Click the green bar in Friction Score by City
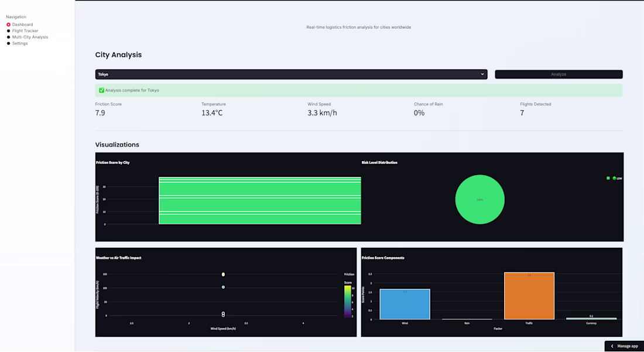The height and width of the screenshot is (352, 644). [x=260, y=201]
